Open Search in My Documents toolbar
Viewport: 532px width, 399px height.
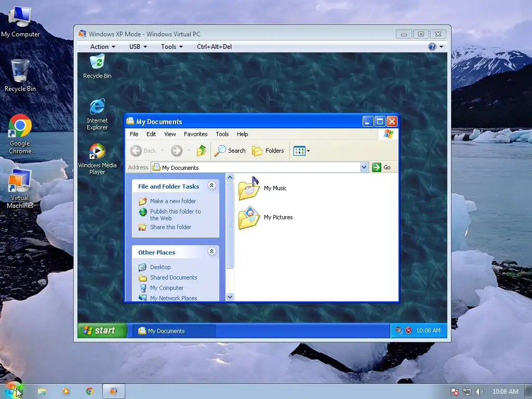(x=230, y=150)
